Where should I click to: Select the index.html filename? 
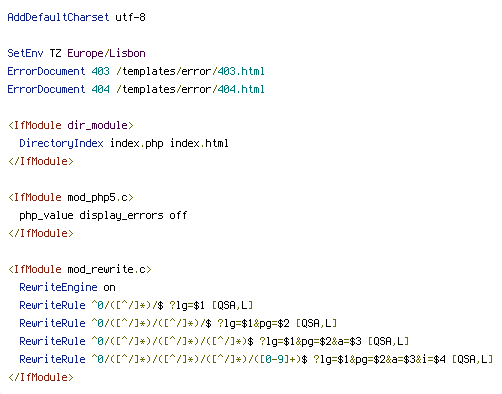click(199, 143)
